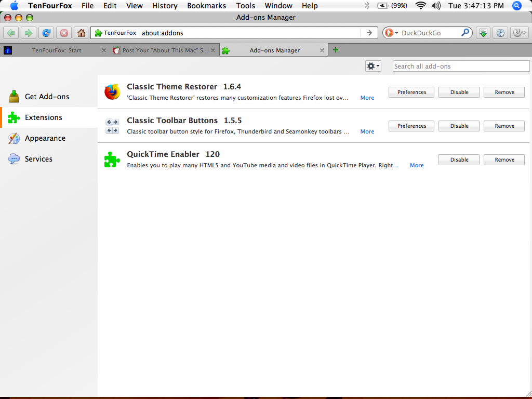Viewport: 532px width, 399px height.
Task: Click the QuickTime Enabler puzzle icon
Action: (112, 159)
